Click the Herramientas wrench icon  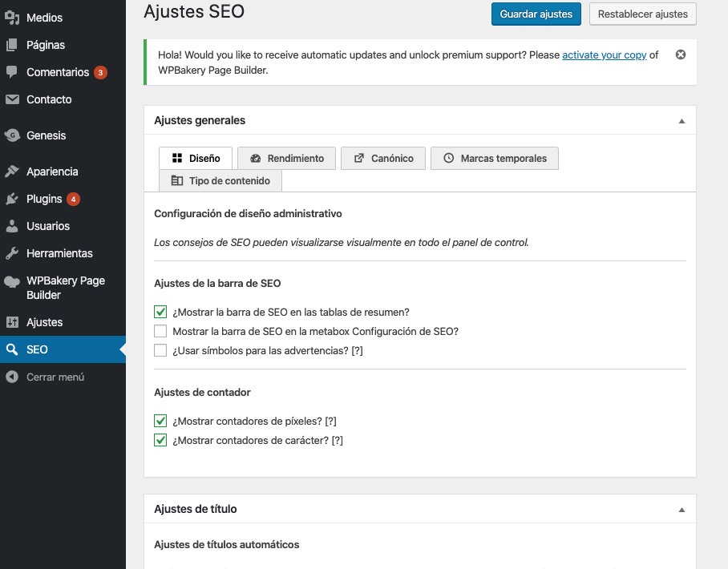pos(12,252)
